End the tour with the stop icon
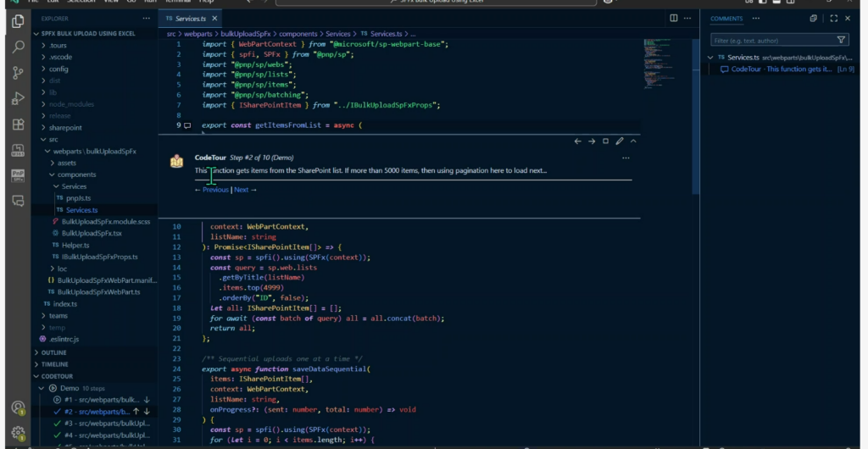 (605, 141)
